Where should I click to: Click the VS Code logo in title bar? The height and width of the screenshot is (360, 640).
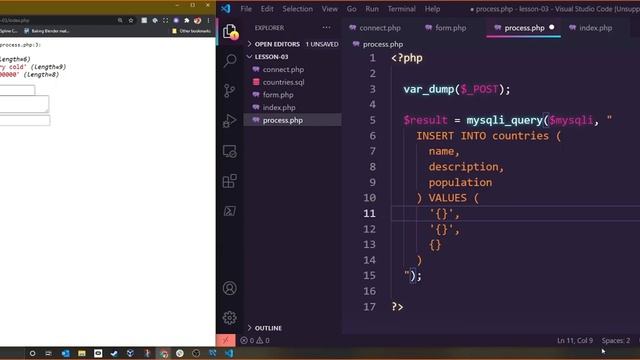coord(226,8)
